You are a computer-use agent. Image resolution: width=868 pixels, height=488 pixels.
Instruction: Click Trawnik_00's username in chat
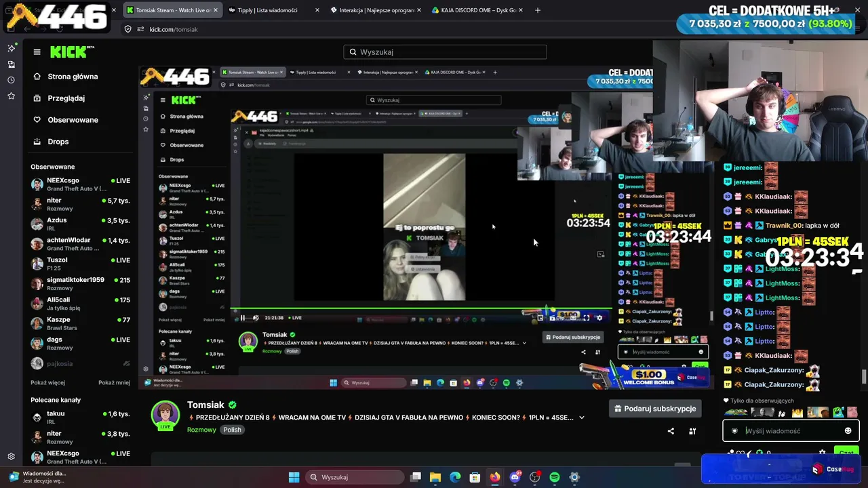pyautogui.click(x=785, y=226)
